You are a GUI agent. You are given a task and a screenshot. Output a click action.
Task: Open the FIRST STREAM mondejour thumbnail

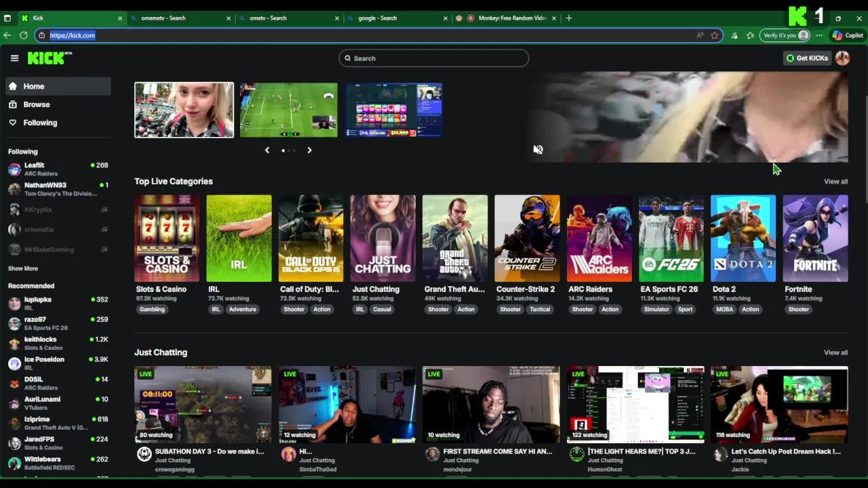[491, 405]
